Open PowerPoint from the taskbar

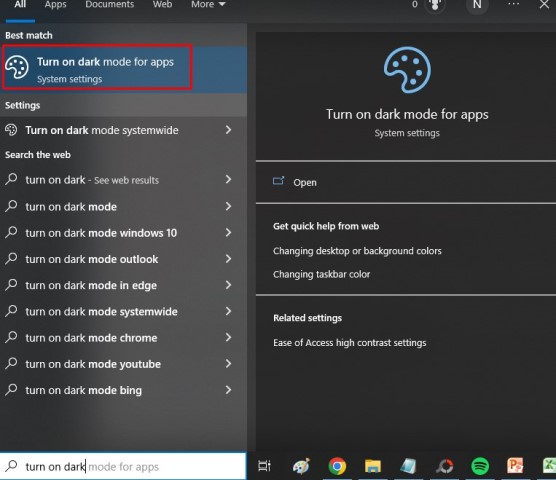pyautogui.click(x=515, y=466)
